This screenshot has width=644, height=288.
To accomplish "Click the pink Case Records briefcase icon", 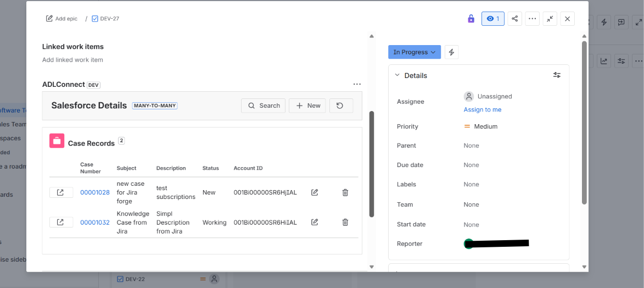I will coord(57,141).
